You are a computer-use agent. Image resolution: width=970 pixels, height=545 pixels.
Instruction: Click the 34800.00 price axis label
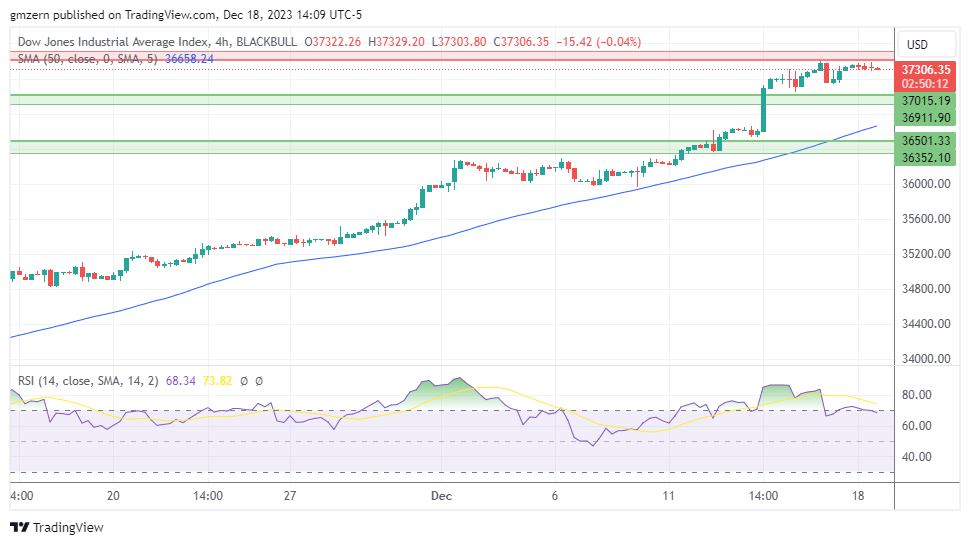tap(926, 289)
